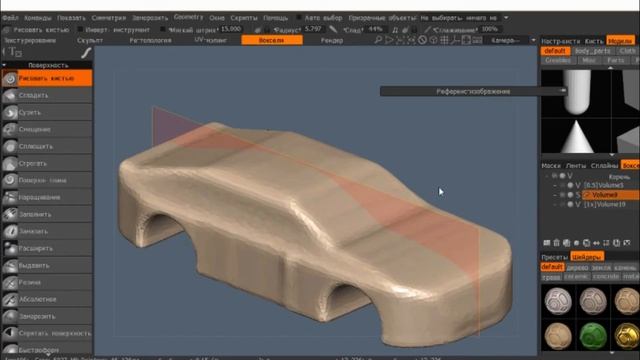Pick the Заморозить freeze tool in left panel

click(x=47, y=316)
